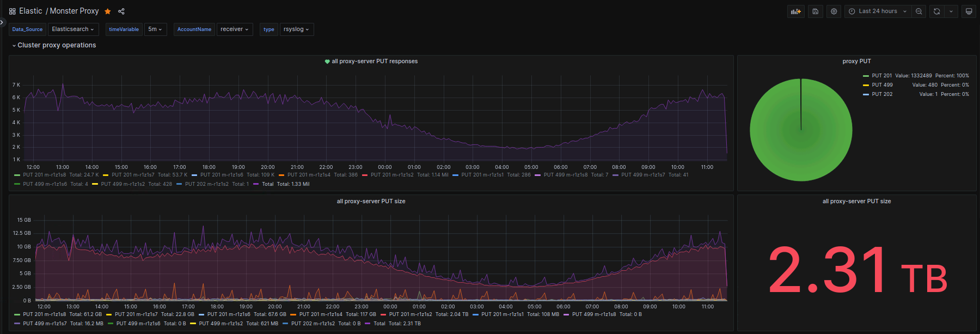The image size is (980, 334).
Task: Unstar the Monster Proxy dashboard
Action: [x=108, y=11]
